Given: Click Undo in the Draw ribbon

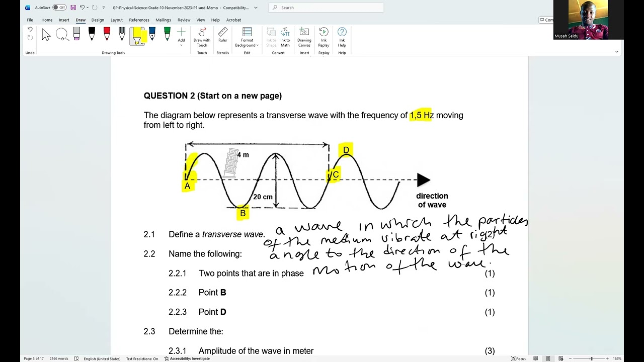Looking at the screenshot, I should click(30, 30).
